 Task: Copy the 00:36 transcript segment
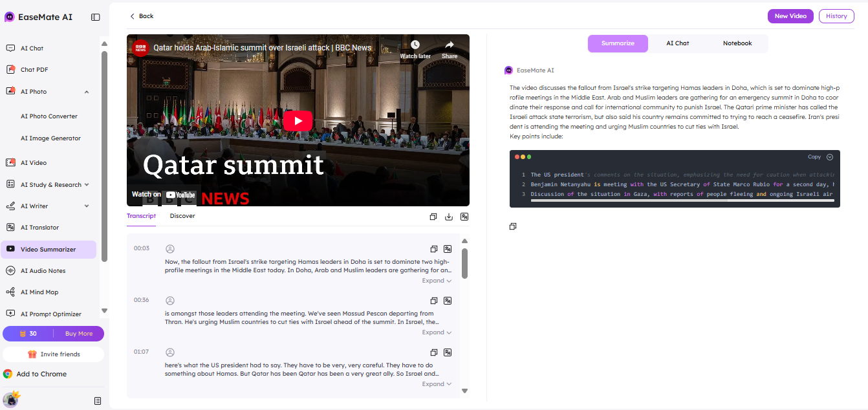[434, 301]
